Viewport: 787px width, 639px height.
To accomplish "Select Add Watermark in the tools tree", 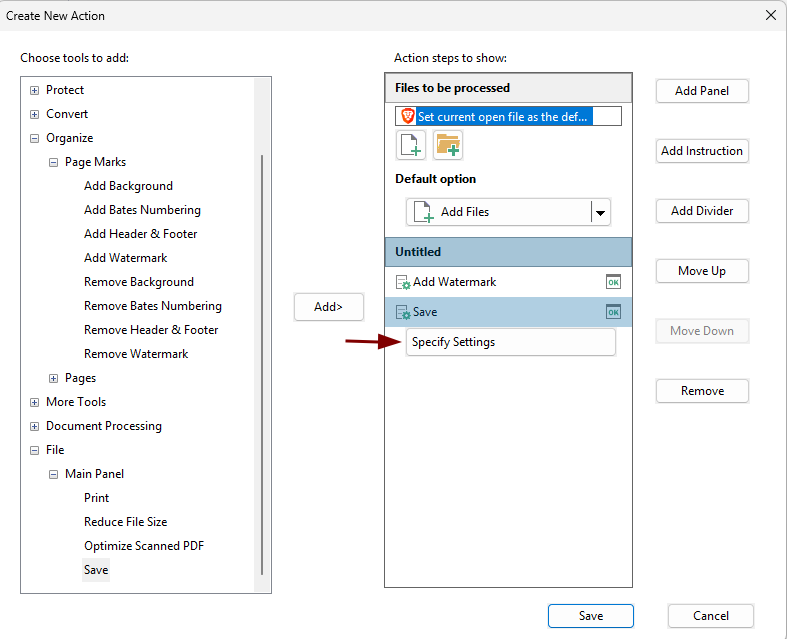I will (125, 258).
